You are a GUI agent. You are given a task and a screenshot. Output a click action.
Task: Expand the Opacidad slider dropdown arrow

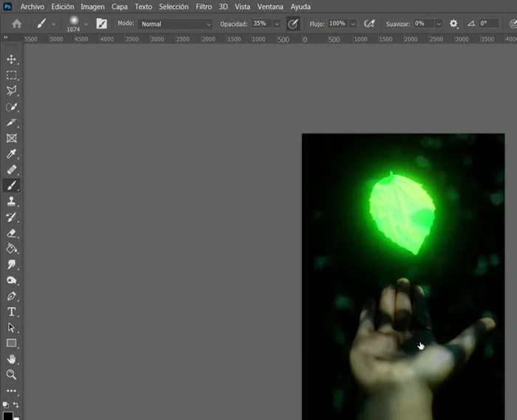pyautogui.click(x=277, y=24)
